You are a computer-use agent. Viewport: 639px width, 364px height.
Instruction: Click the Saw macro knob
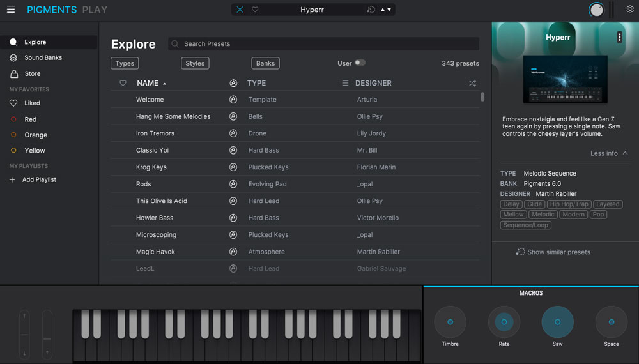[557, 322]
